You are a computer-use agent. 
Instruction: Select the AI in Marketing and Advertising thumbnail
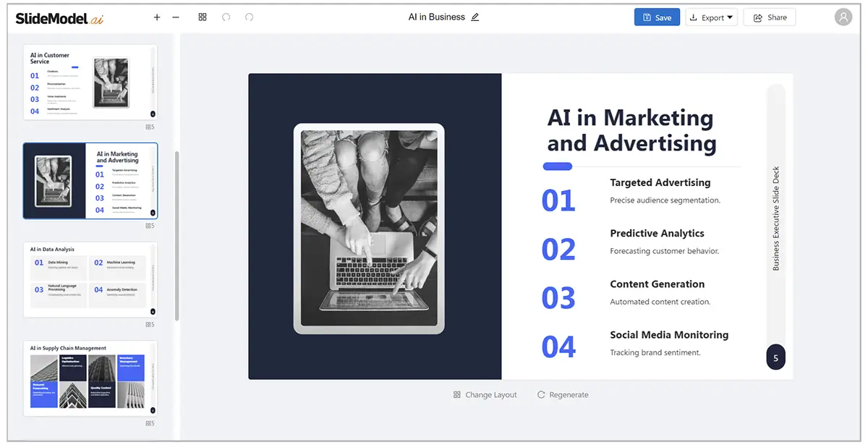90,181
